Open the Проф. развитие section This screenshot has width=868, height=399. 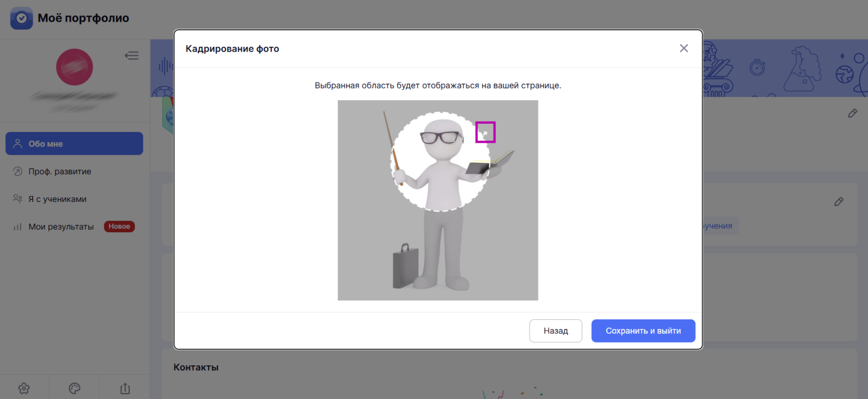[74, 171]
